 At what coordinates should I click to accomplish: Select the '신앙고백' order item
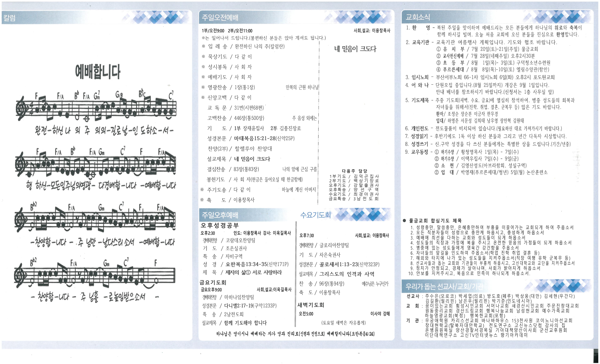click(x=217, y=98)
